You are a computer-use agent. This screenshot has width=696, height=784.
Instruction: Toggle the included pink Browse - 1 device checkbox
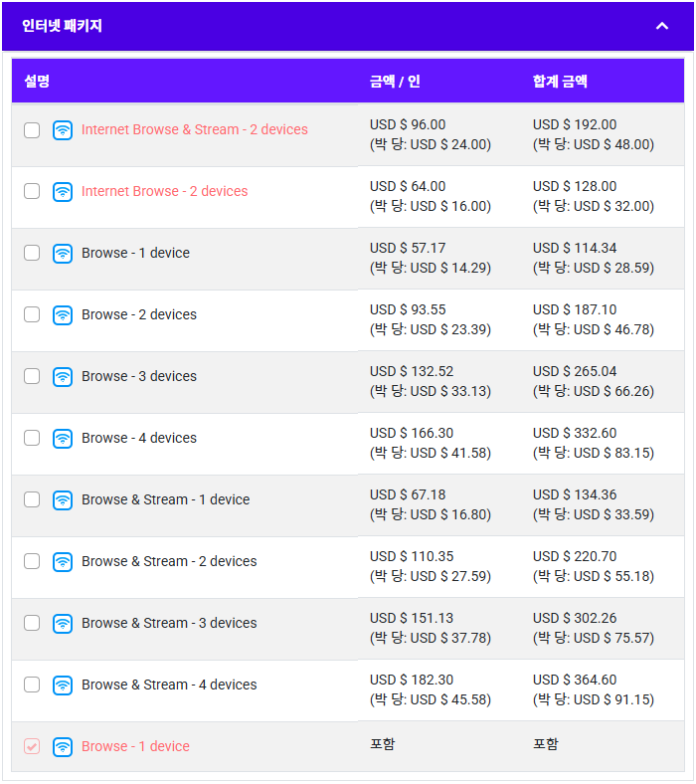pos(32,747)
